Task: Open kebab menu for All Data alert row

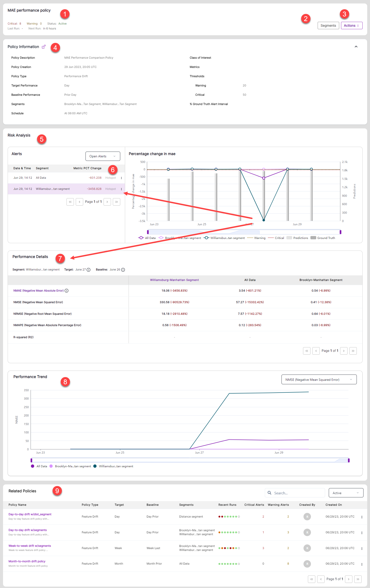Action: click(x=121, y=178)
